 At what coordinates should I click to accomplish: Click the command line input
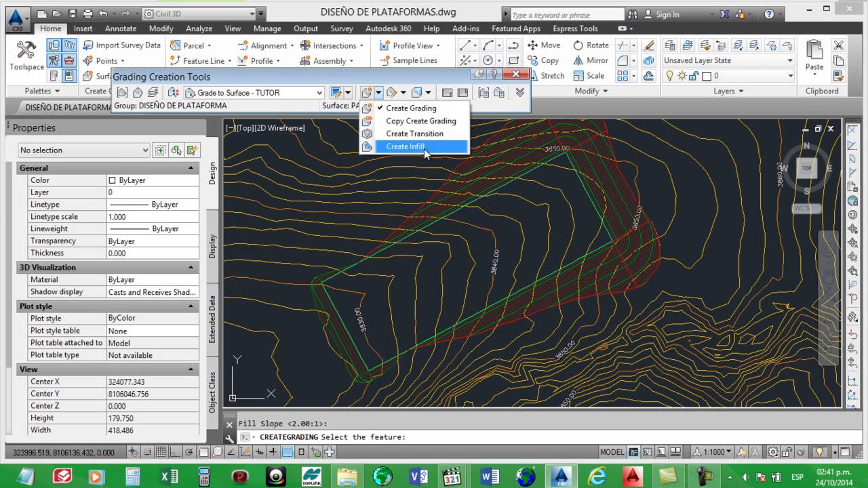[536, 437]
